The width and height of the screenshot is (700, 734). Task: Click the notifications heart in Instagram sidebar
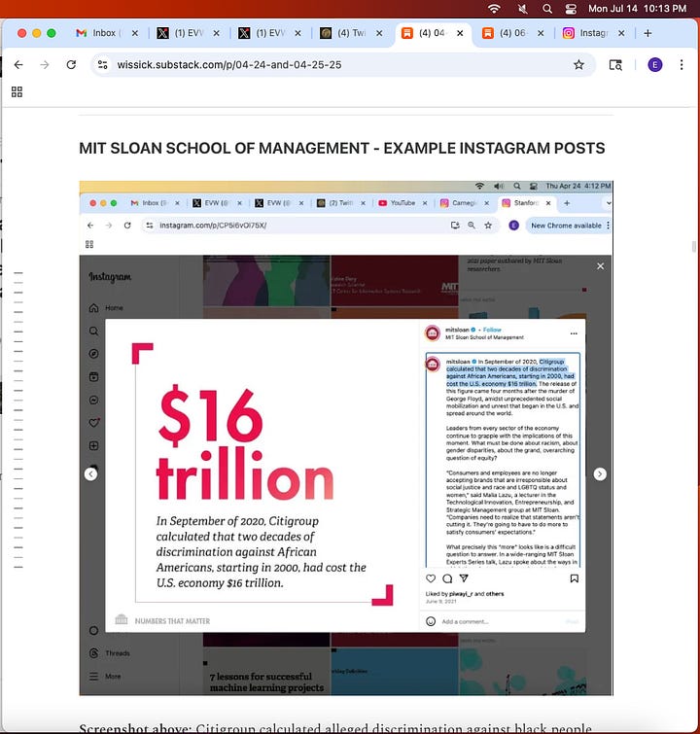93,423
